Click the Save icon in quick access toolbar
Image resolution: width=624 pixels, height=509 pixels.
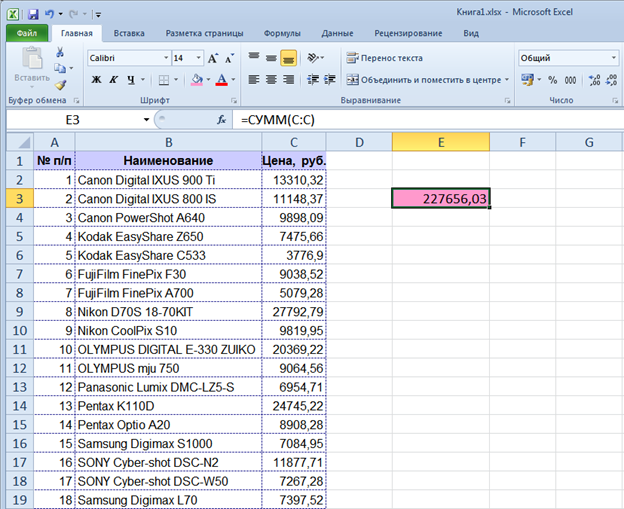pos(33,14)
